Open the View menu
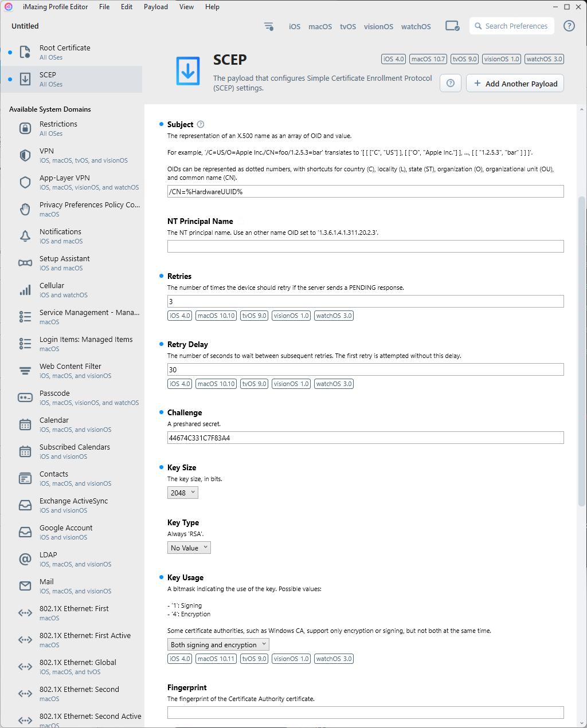This screenshot has height=728, width=587. 186,7
